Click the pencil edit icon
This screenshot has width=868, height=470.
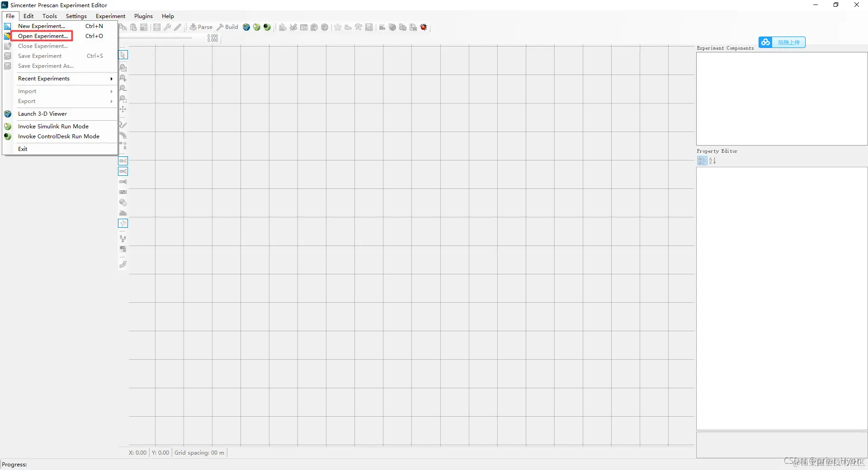coord(178,27)
